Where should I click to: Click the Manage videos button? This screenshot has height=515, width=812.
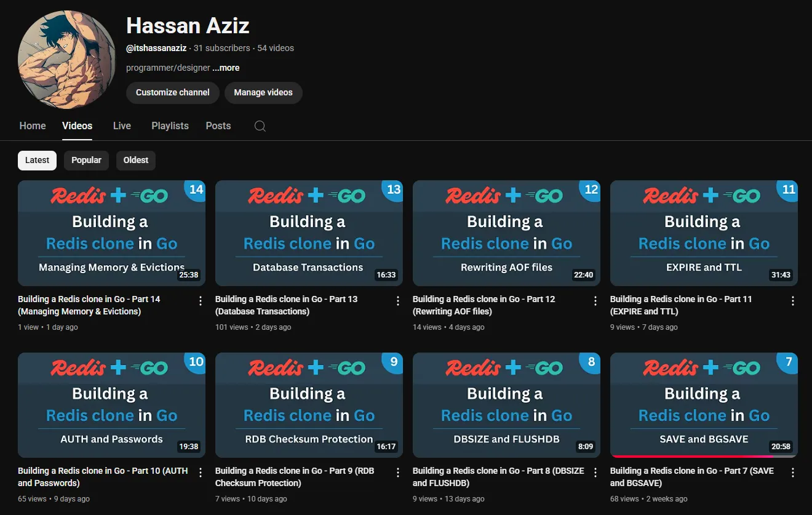(263, 93)
